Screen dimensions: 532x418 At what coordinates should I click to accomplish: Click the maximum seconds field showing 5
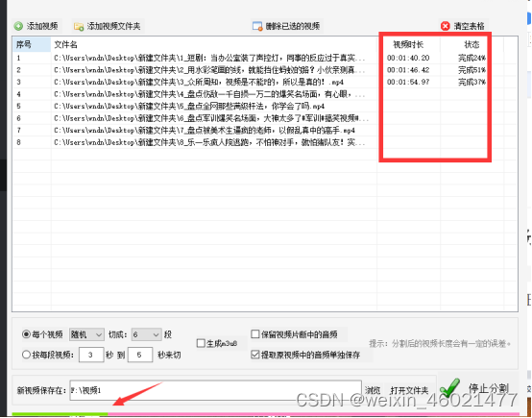click(140, 355)
